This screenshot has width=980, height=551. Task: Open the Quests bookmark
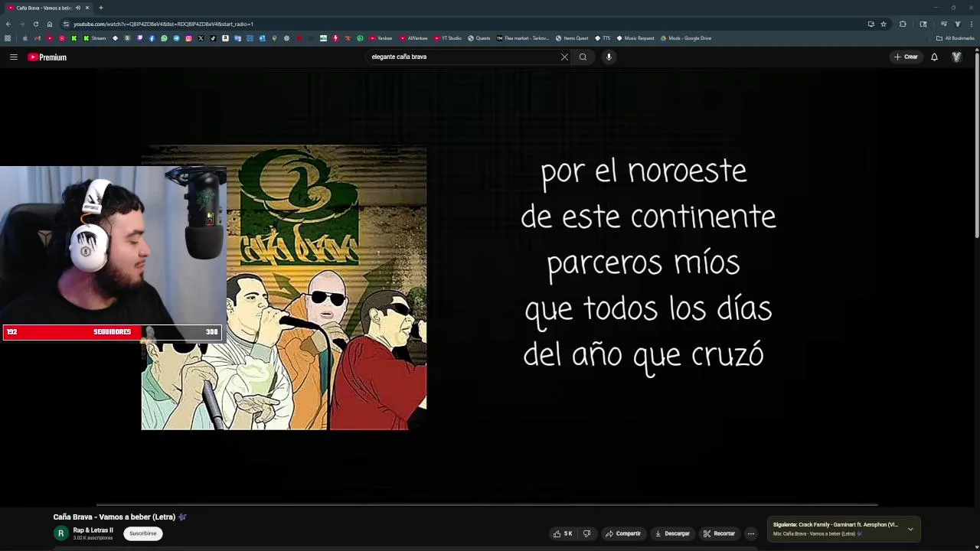pyautogui.click(x=479, y=38)
